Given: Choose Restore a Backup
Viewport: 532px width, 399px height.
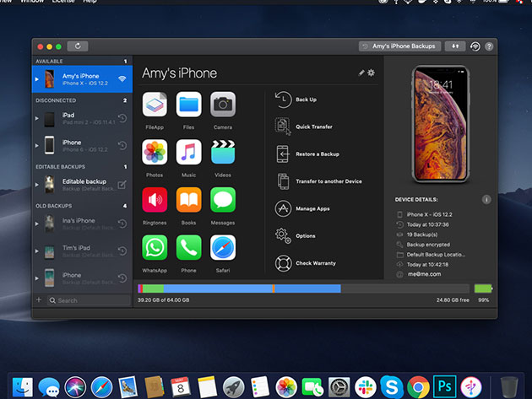Looking at the screenshot, I should pyautogui.click(x=307, y=154).
